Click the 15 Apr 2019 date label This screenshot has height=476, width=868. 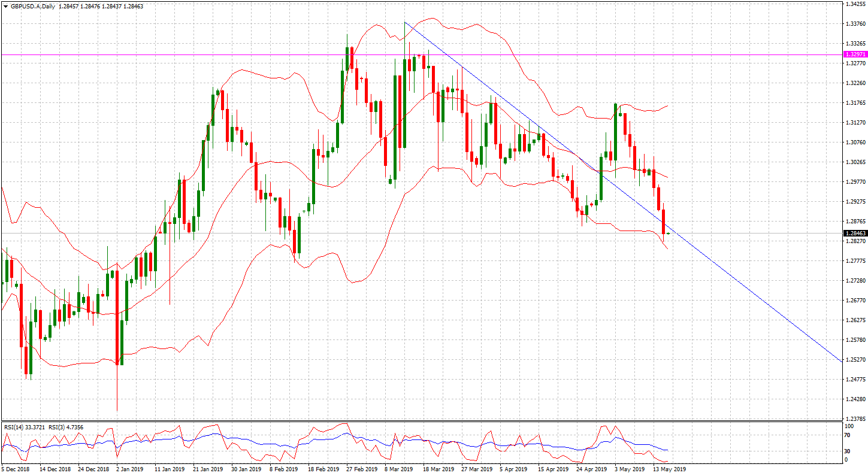[552, 469]
